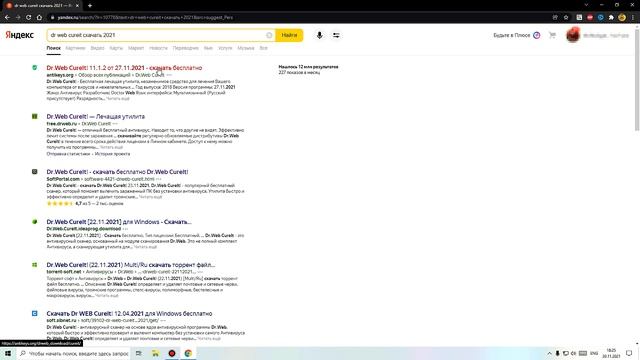Click the favicon beside free.drweb.ru result
Screen dimensions: 640x360
[35, 116]
